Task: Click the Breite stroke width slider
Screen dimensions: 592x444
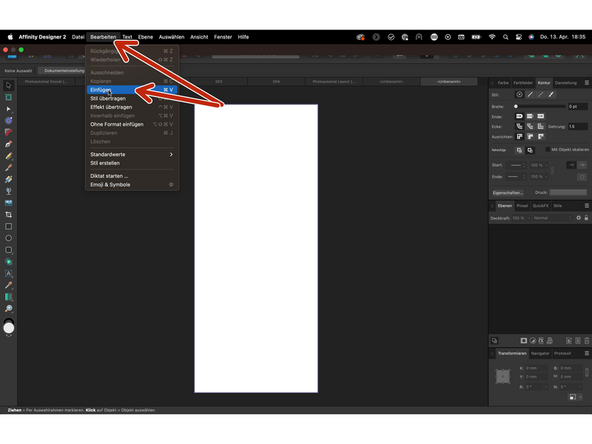Action: tap(540, 106)
